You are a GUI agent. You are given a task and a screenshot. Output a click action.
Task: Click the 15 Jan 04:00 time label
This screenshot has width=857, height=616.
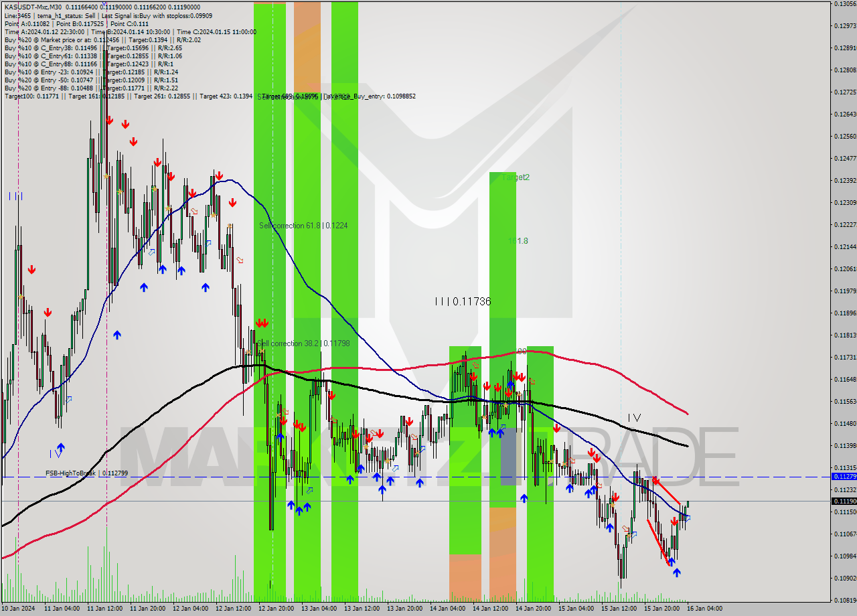(x=576, y=609)
